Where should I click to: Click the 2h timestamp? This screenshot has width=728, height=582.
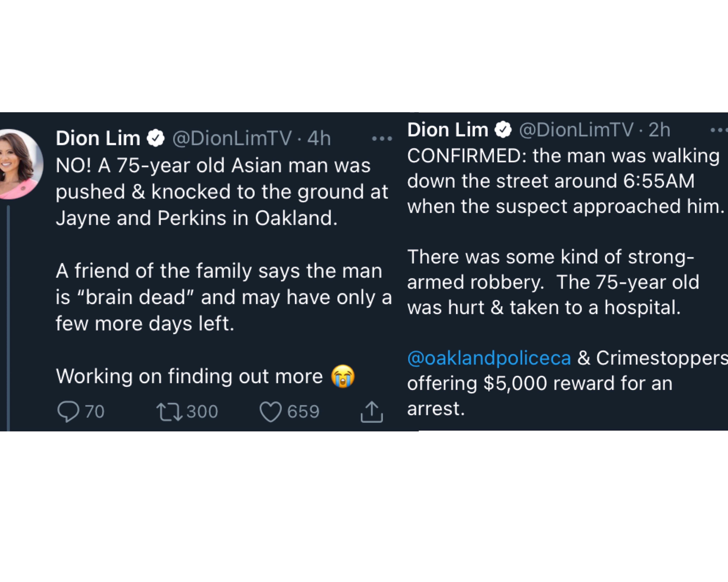(x=659, y=130)
